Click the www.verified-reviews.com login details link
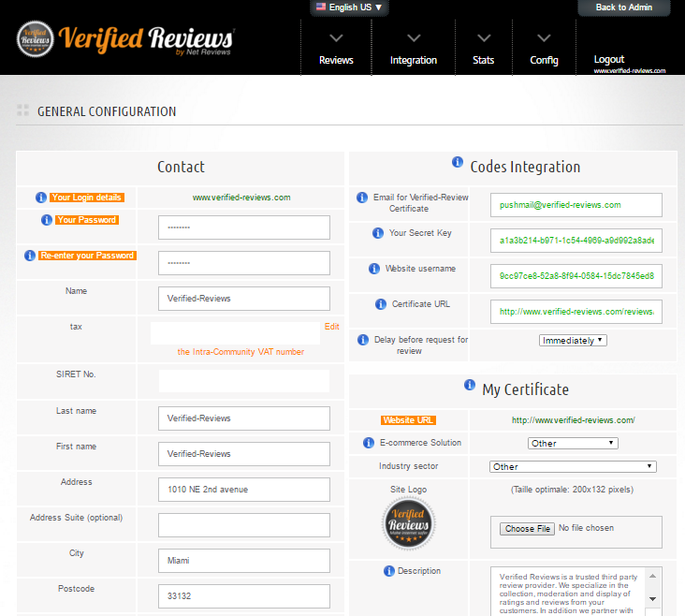The width and height of the screenshot is (685, 616). [241, 198]
